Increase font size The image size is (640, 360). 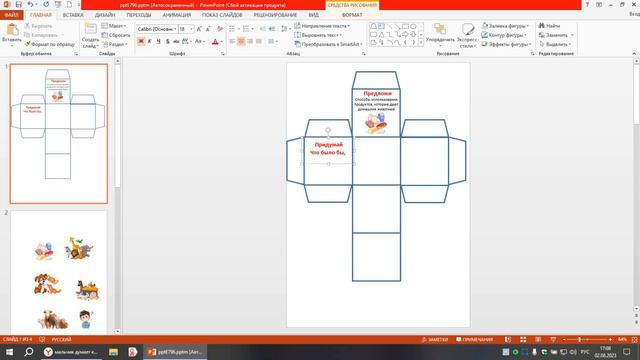click(x=199, y=29)
